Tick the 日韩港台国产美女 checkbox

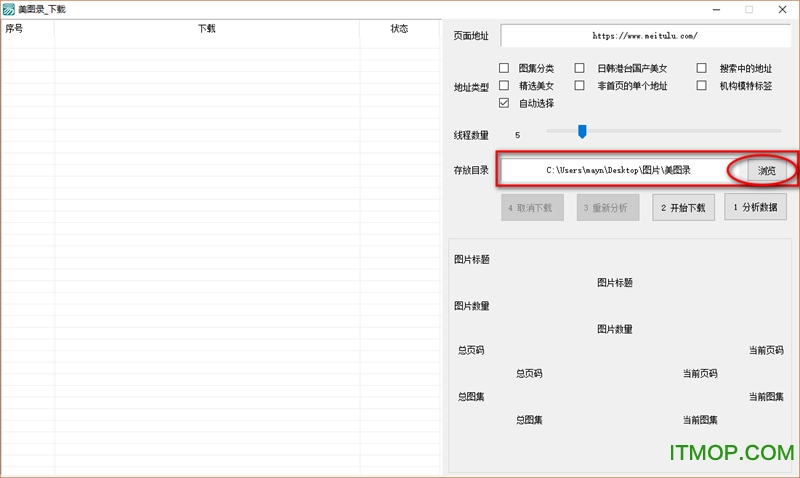(x=580, y=68)
